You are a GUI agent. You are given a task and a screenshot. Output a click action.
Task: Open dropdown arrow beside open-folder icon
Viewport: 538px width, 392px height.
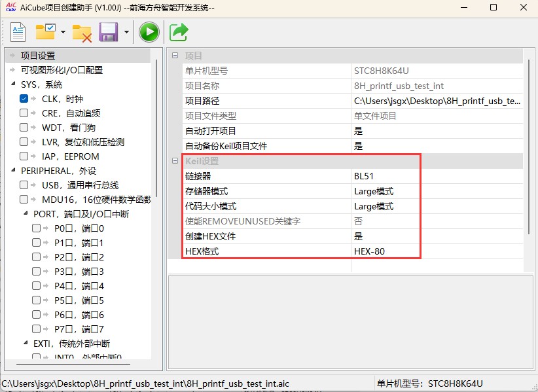(x=63, y=32)
